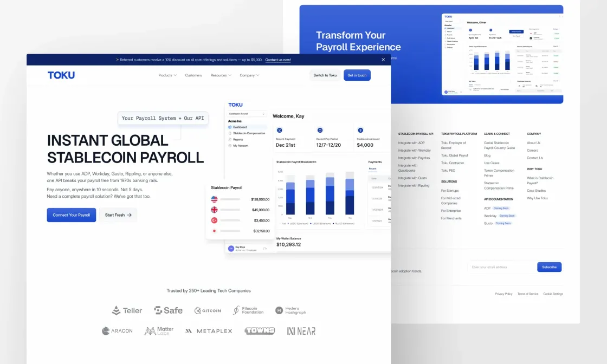
Task: Open Cookie Settings link
Action: coord(553,294)
